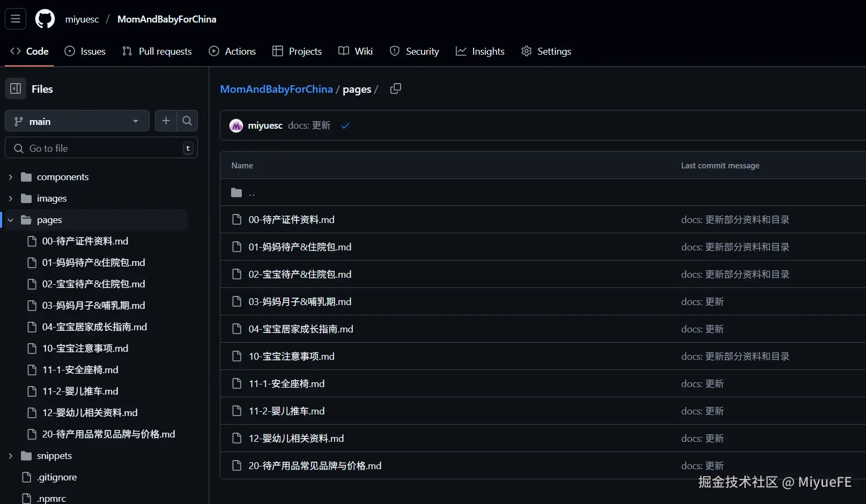
Task: Open the miyuesc avatar in commit row
Action: 236,125
